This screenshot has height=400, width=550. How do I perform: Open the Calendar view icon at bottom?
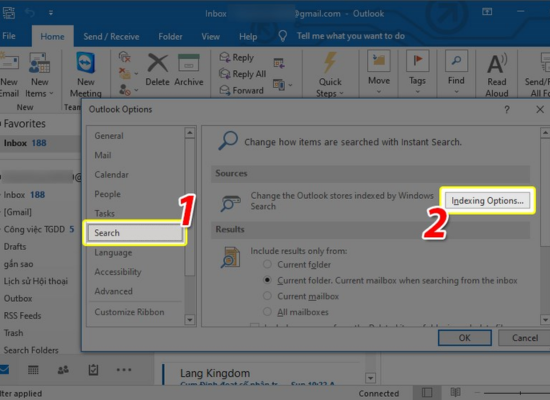point(33,369)
